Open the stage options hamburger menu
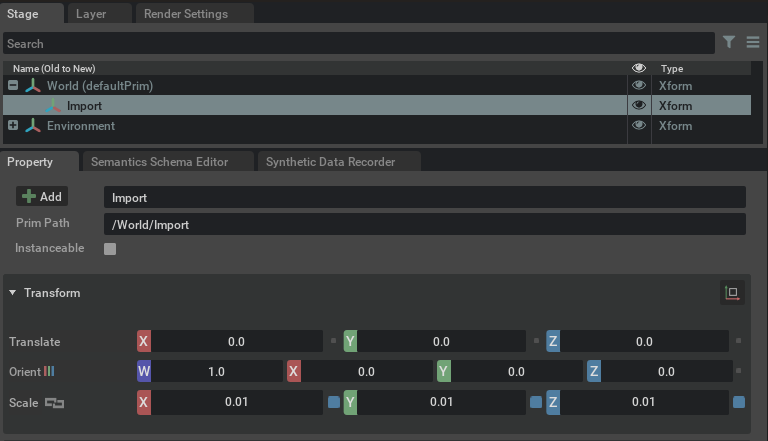768x441 pixels. [753, 43]
